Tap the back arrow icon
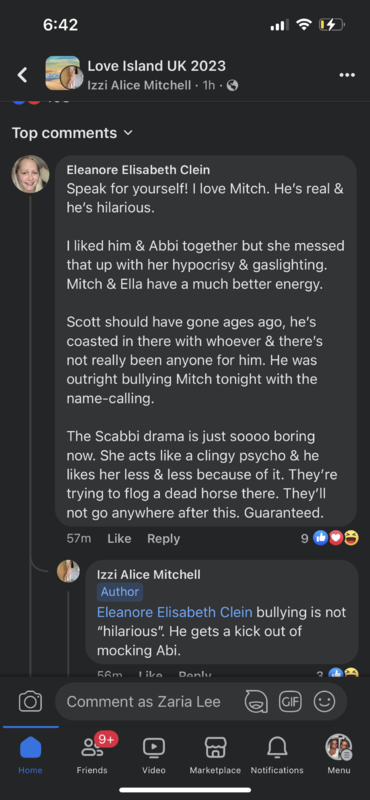Screen dimensions: 370x800 [x=22, y=75]
